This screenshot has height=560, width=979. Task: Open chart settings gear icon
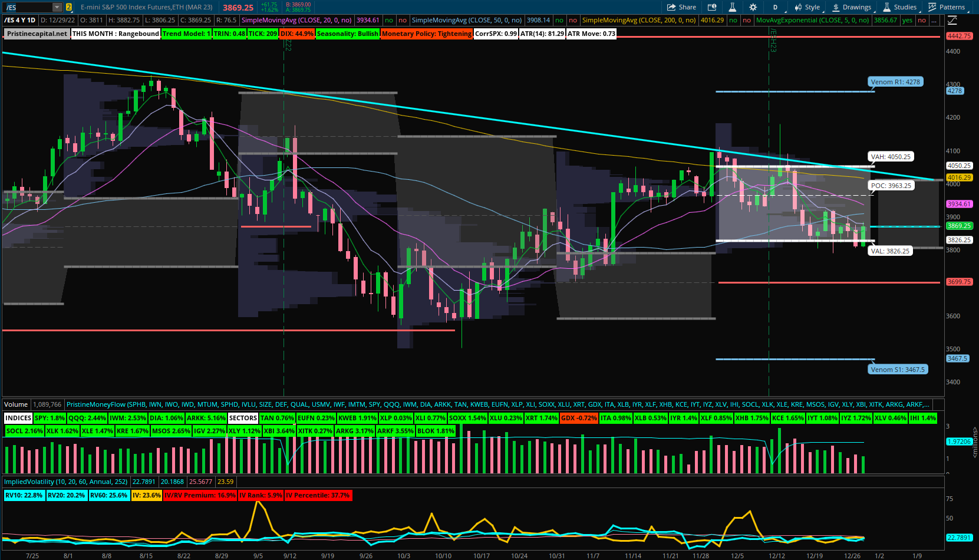[x=753, y=7]
